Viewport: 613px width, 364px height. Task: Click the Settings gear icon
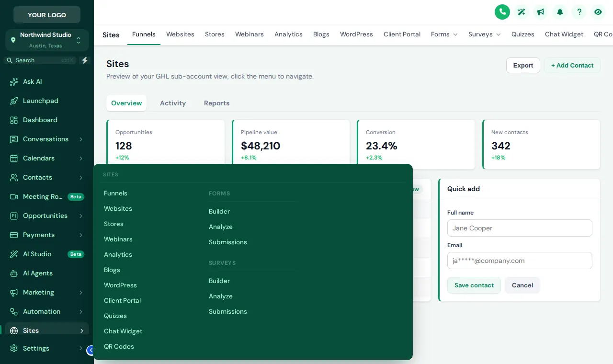[x=14, y=348]
